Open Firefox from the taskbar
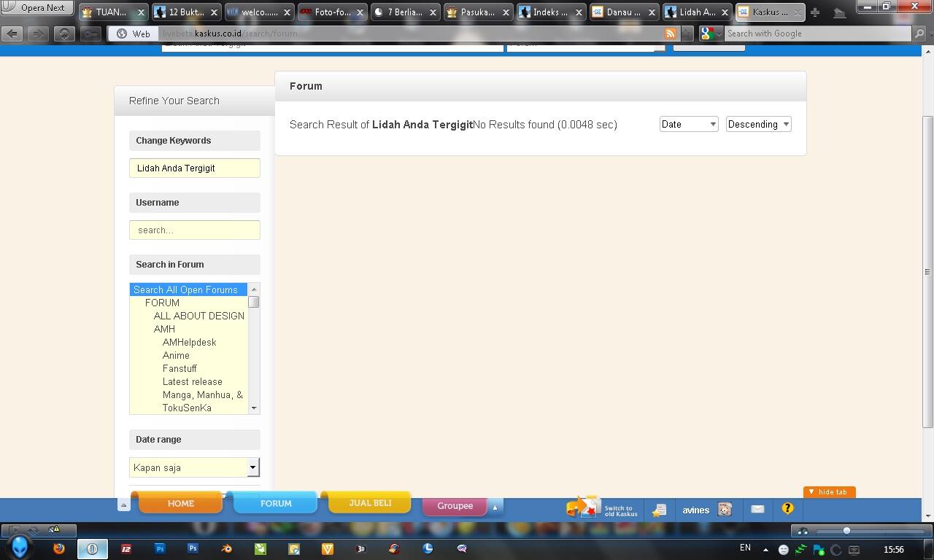Screen dimensions: 934x560 pos(59,548)
